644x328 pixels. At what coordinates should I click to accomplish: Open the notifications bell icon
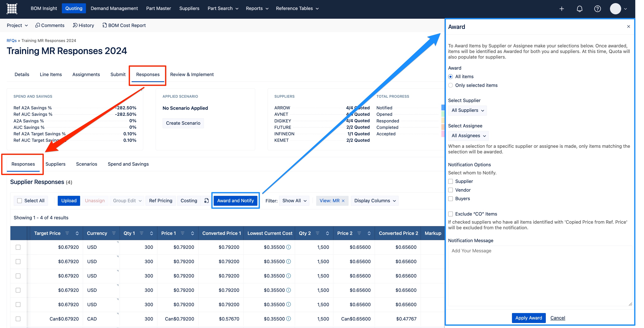click(x=579, y=9)
